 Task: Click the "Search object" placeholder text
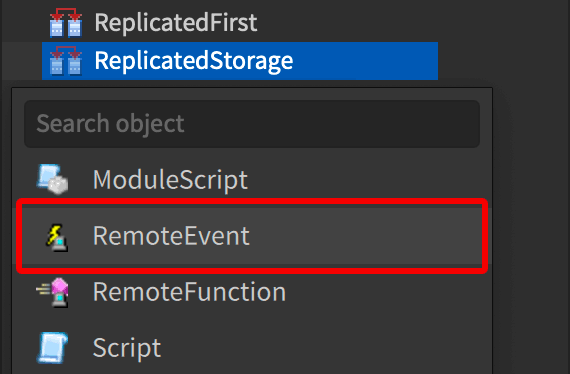(x=111, y=124)
